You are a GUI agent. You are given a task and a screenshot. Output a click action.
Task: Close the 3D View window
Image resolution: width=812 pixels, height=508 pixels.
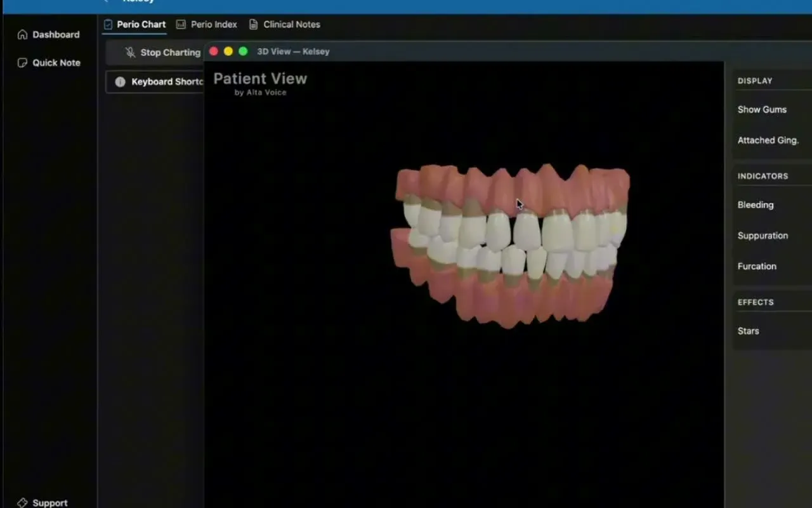(x=214, y=51)
